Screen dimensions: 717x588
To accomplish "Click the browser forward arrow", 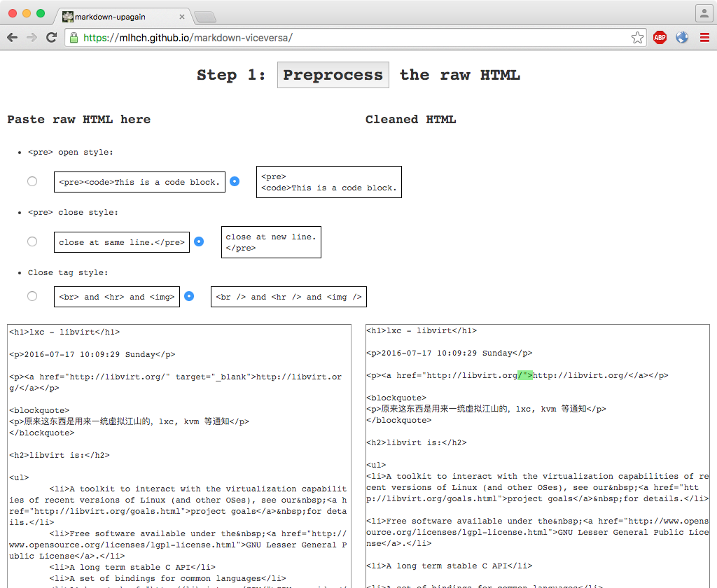I will pyautogui.click(x=32, y=38).
